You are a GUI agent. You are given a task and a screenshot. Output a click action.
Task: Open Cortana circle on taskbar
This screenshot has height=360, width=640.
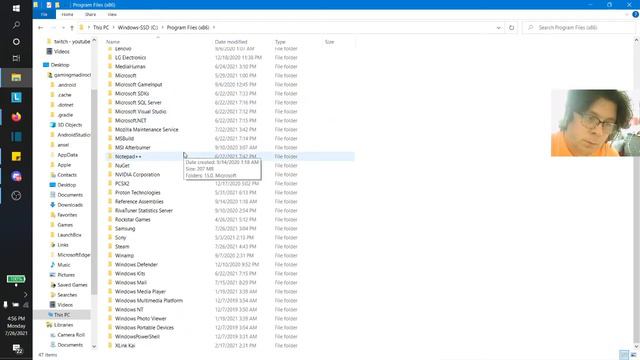(16, 42)
